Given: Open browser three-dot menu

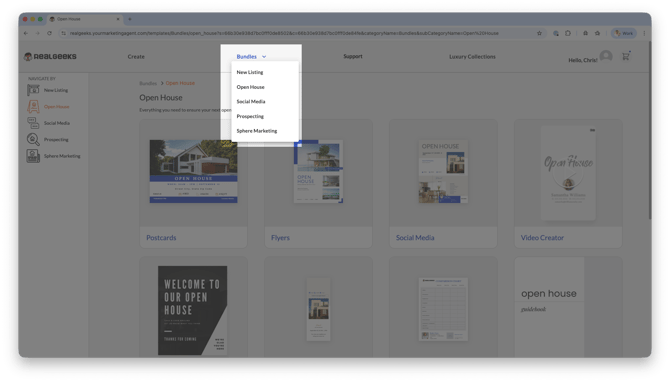Looking at the screenshot, I should click(x=644, y=33).
